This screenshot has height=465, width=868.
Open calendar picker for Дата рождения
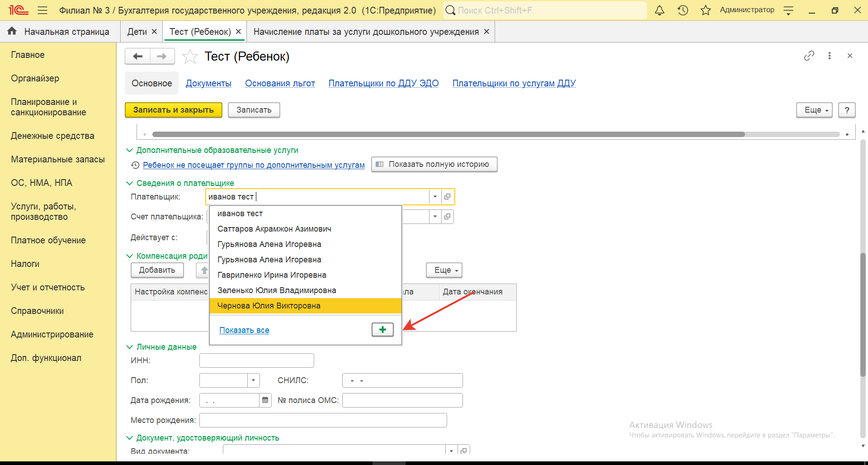tap(265, 400)
